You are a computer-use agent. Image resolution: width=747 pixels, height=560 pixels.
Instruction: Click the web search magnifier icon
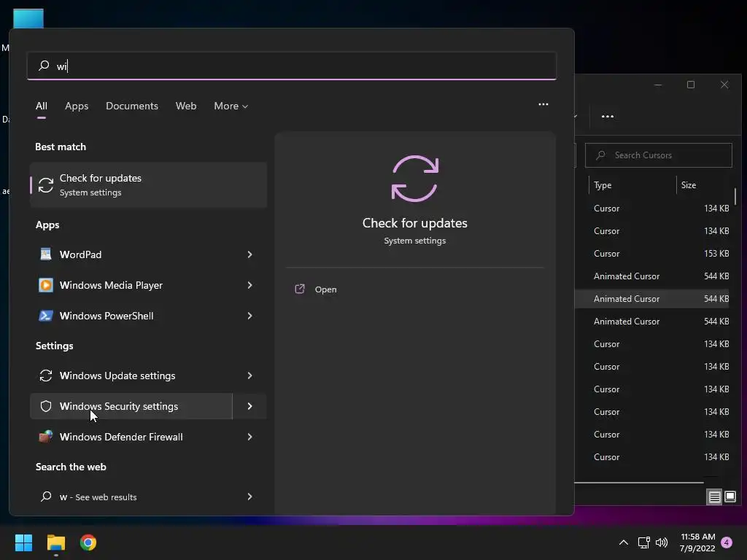pos(46,497)
